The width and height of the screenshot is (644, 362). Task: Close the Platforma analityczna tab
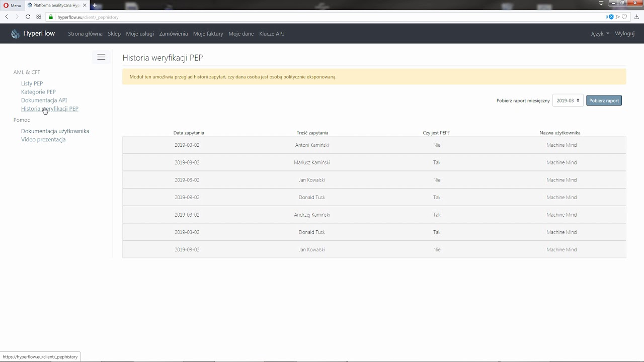(x=85, y=5)
